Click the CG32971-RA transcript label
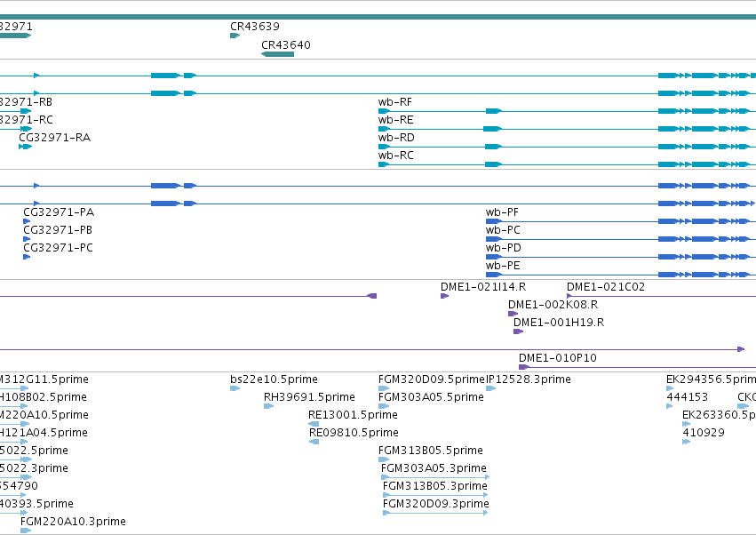Image resolution: width=756 pixels, height=535 pixels. (x=54, y=138)
